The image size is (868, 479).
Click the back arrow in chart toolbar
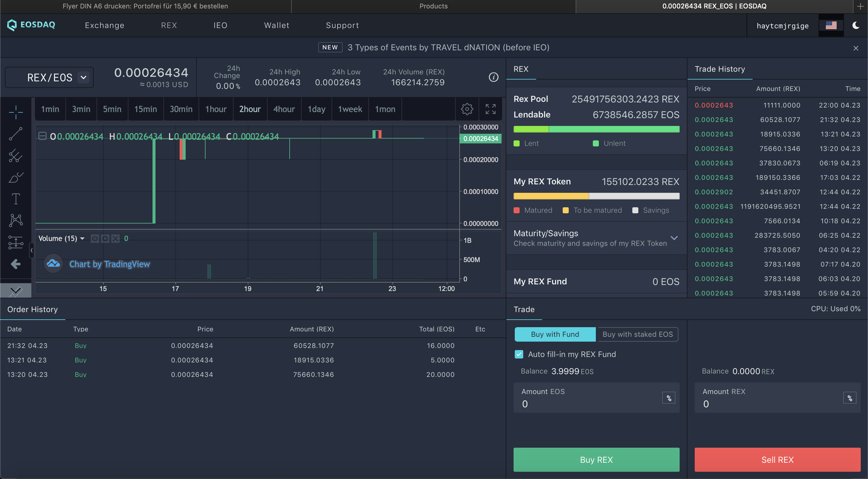click(16, 264)
